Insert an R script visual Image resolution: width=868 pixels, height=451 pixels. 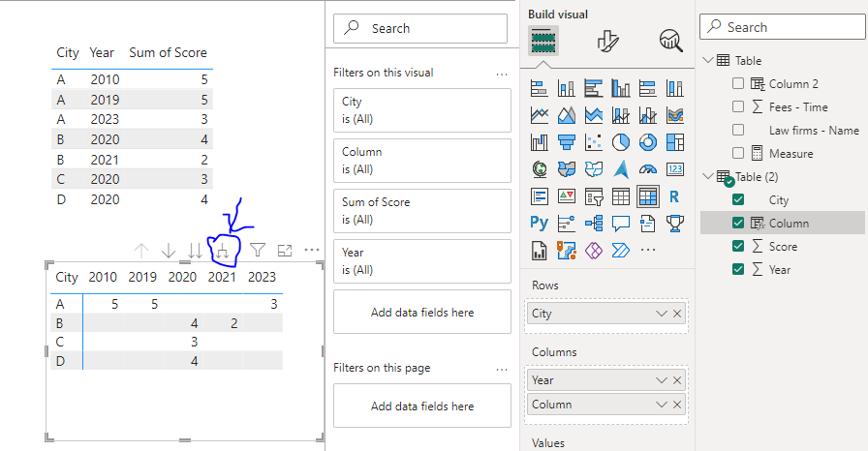[675, 196]
